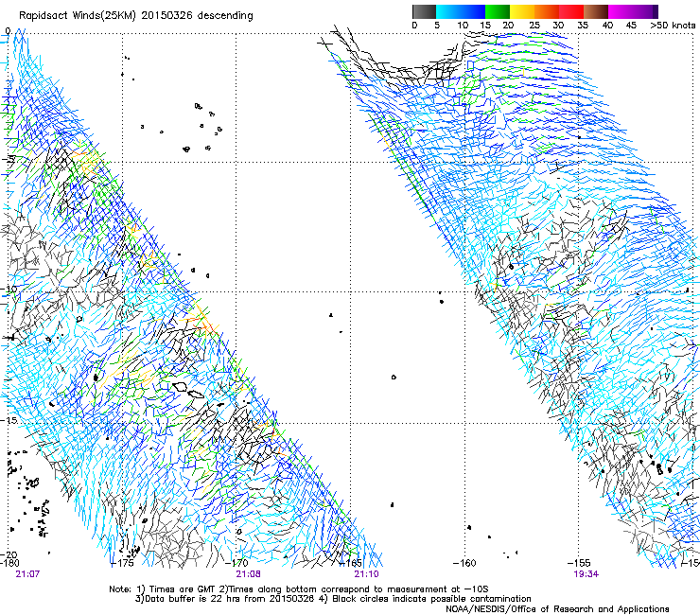Click the '>50 knots' legend label
Image resolution: width=700 pixels, height=615 pixels.
[x=673, y=26]
